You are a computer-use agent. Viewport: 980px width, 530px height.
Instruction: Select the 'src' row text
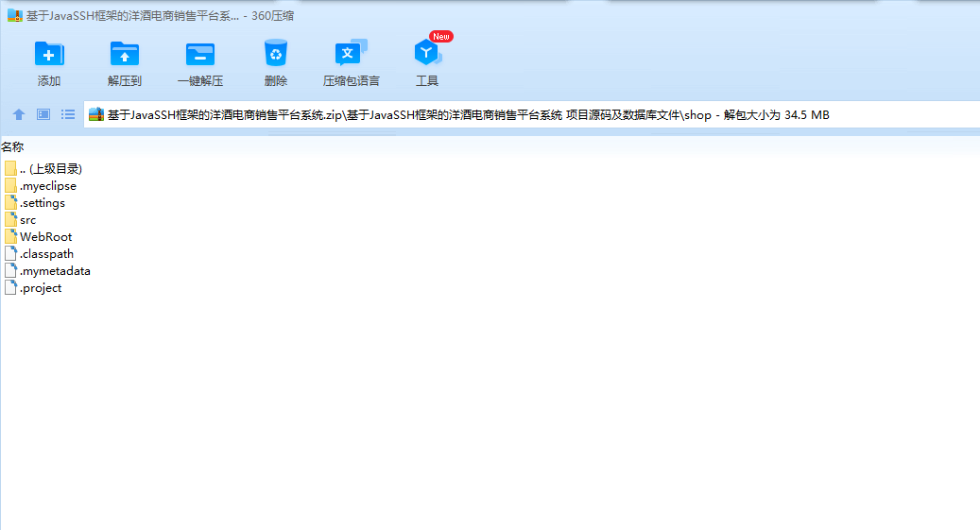[28, 220]
